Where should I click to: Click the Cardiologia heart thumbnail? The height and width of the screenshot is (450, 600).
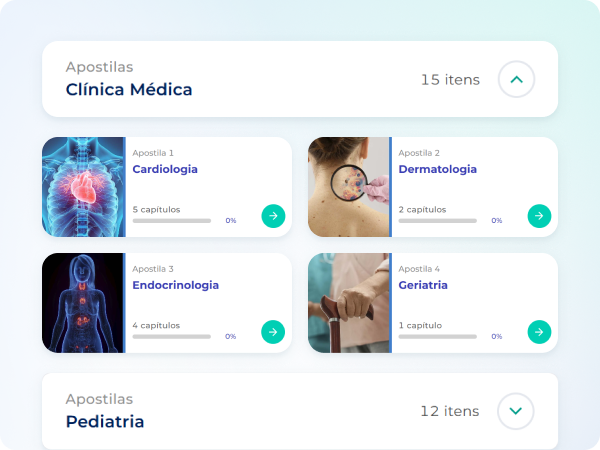click(x=83, y=187)
